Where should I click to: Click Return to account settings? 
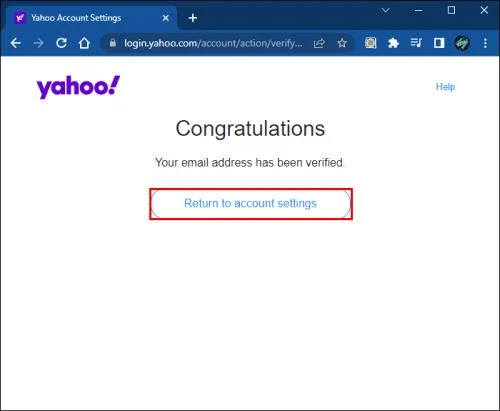click(251, 203)
